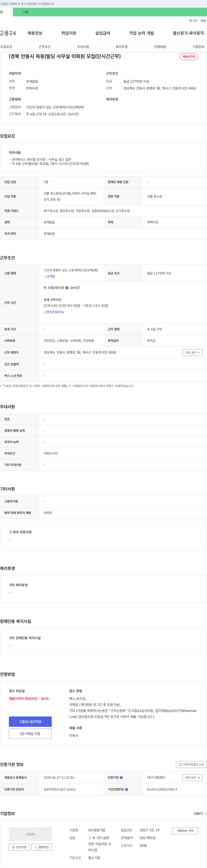Click 직종 키워드 row with APT청소원
The height and width of the screenshot is (868, 207).
coord(103,211)
